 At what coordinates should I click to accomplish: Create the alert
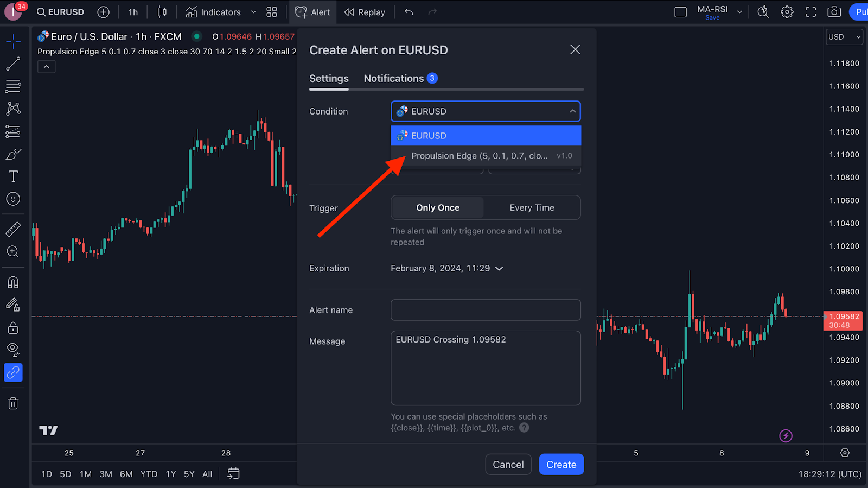click(561, 465)
